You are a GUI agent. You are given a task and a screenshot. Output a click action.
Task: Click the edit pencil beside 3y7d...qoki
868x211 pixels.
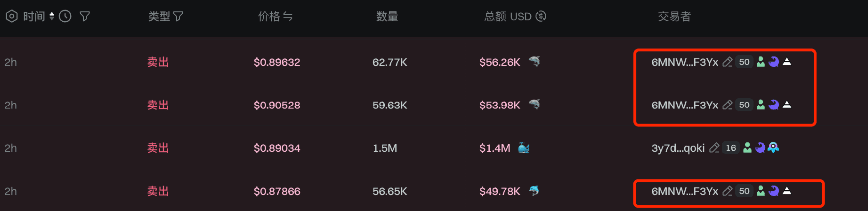(714, 148)
